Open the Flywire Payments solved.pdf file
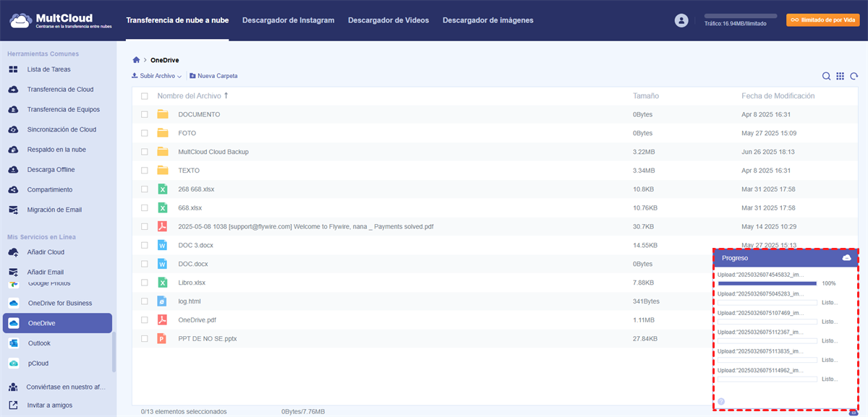 tap(306, 226)
